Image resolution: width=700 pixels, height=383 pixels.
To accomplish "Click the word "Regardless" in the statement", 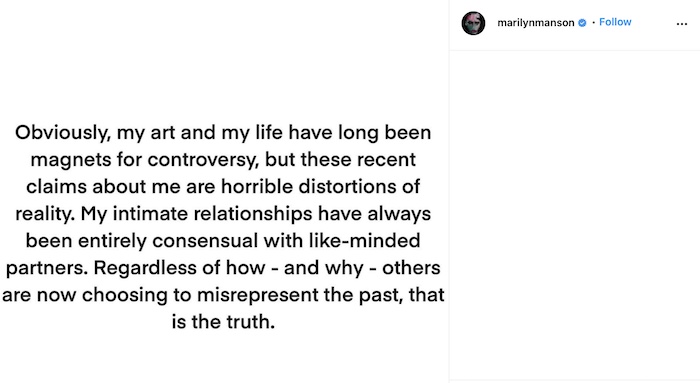I will click(145, 268).
